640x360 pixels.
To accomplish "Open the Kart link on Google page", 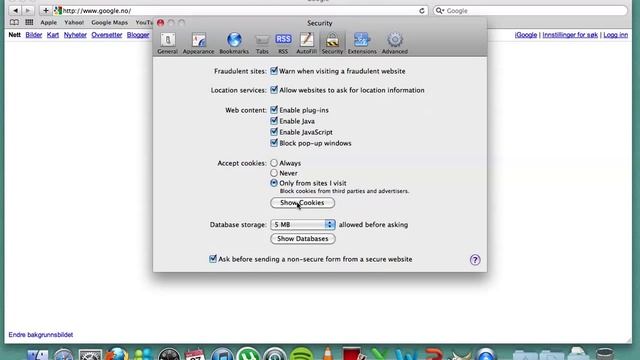I will (53, 35).
